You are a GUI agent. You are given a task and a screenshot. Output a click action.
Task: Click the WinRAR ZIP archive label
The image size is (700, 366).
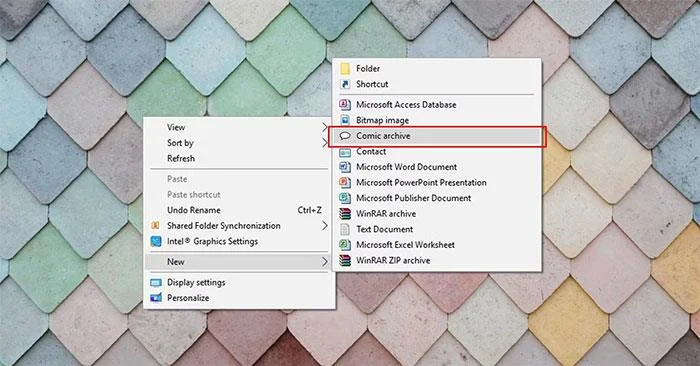click(x=393, y=260)
